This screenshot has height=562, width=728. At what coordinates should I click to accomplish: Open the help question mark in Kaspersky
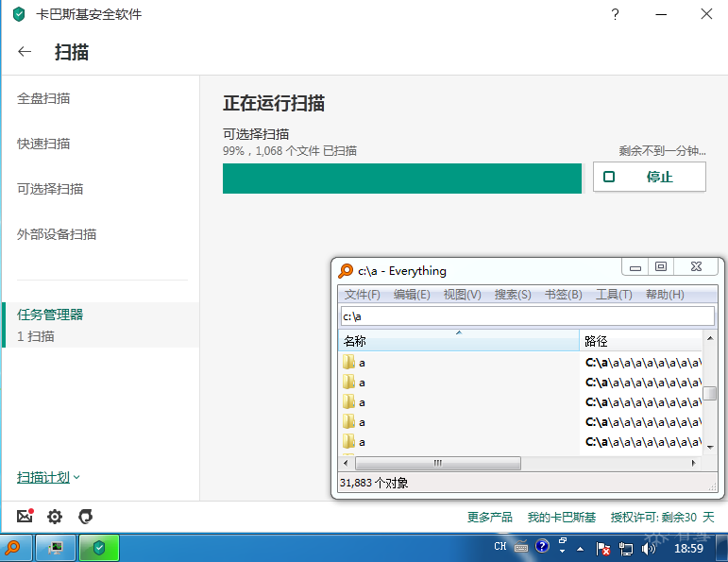pos(616,14)
